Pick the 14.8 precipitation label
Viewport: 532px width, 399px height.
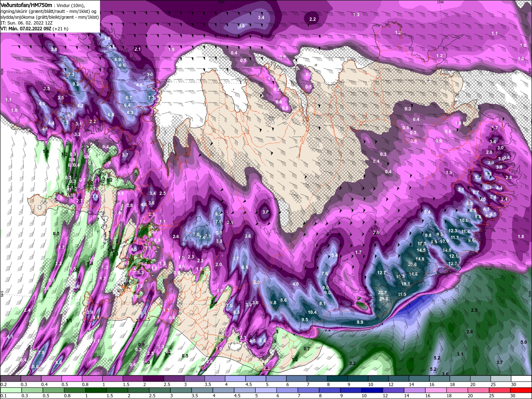(x=420, y=259)
